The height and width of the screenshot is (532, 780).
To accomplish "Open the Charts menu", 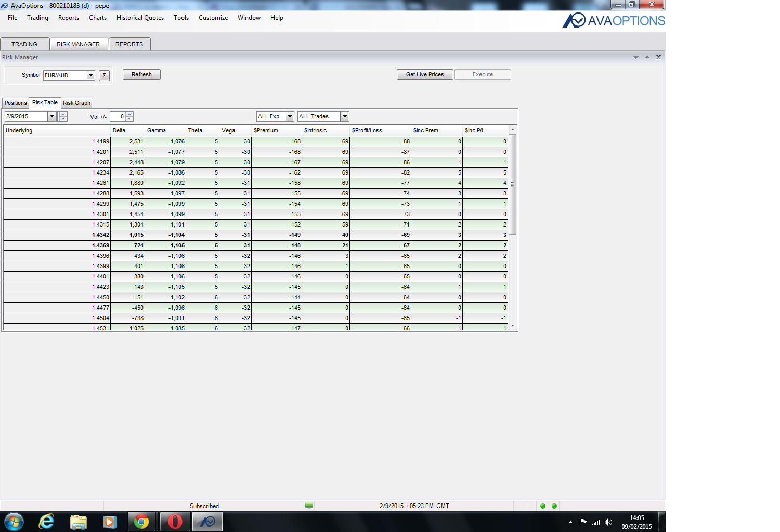I will [x=98, y=18].
